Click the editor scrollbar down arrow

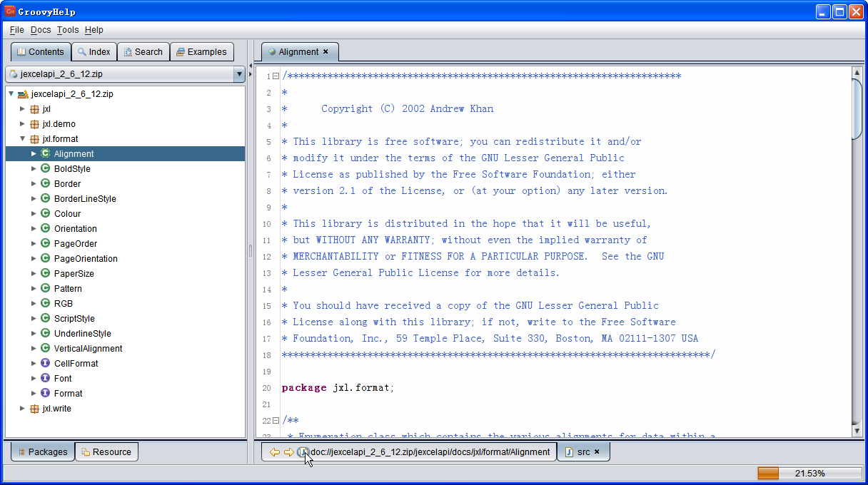click(x=857, y=431)
